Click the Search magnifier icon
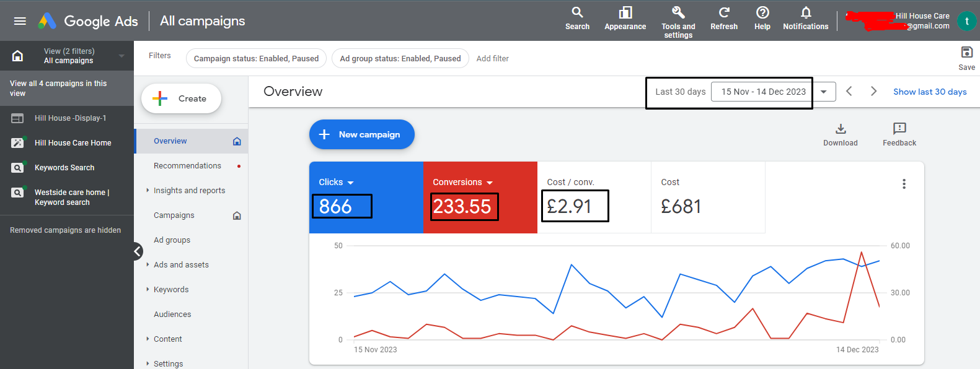 (x=577, y=13)
